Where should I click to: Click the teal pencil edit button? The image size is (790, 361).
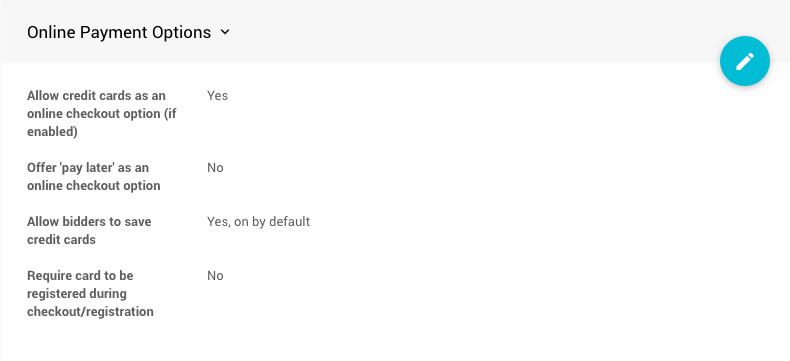click(x=745, y=61)
